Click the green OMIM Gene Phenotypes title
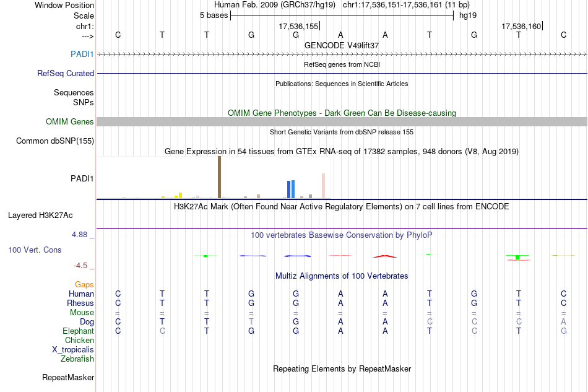 tap(342, 113)
